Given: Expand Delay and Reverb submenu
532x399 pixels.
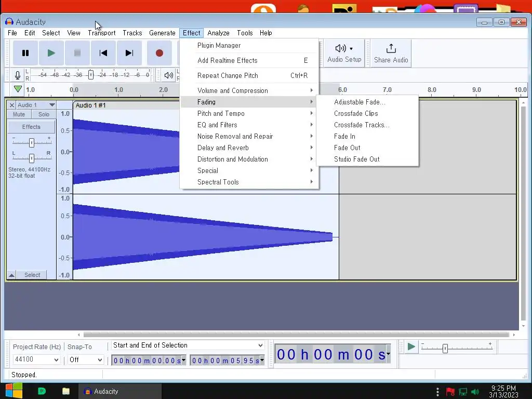Looking at the screenshot, I should [x=249, y=148].
